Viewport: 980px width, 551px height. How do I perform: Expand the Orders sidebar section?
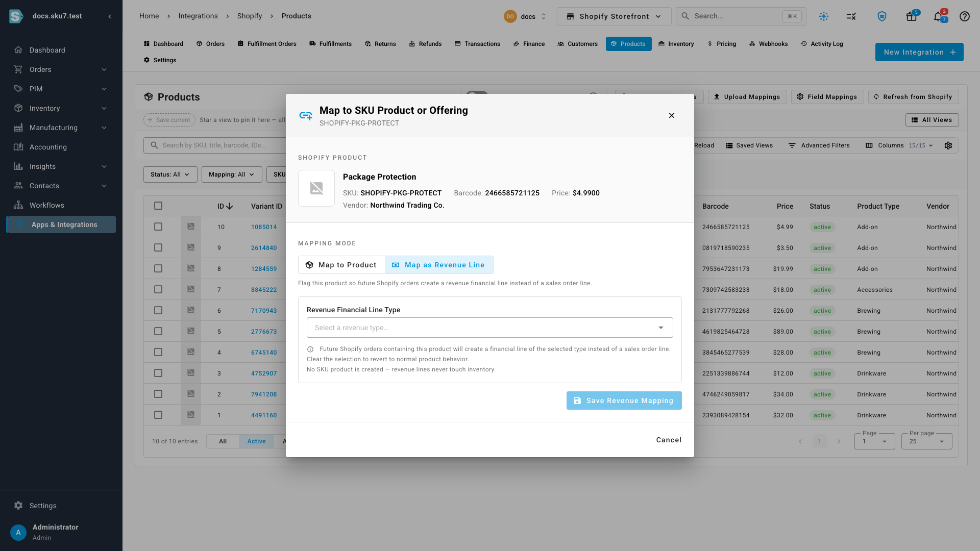(x=61, y=69)
